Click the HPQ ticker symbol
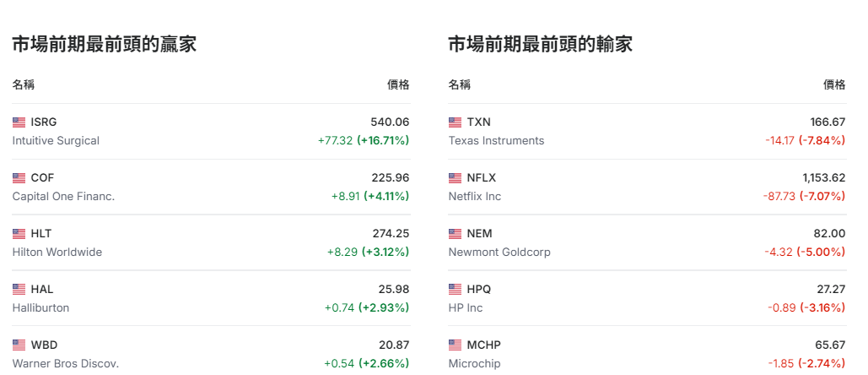 479,290
